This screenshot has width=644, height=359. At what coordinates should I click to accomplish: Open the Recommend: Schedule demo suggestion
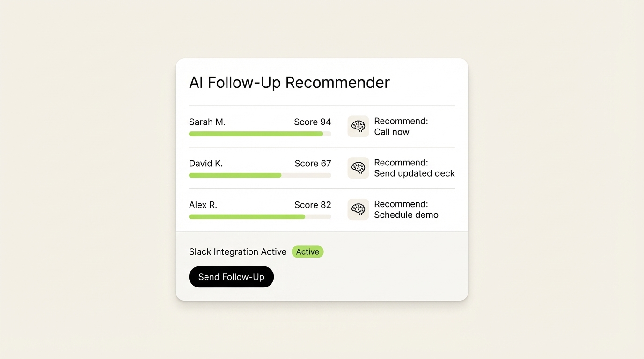pyautogui.click(x=406, y=209)
